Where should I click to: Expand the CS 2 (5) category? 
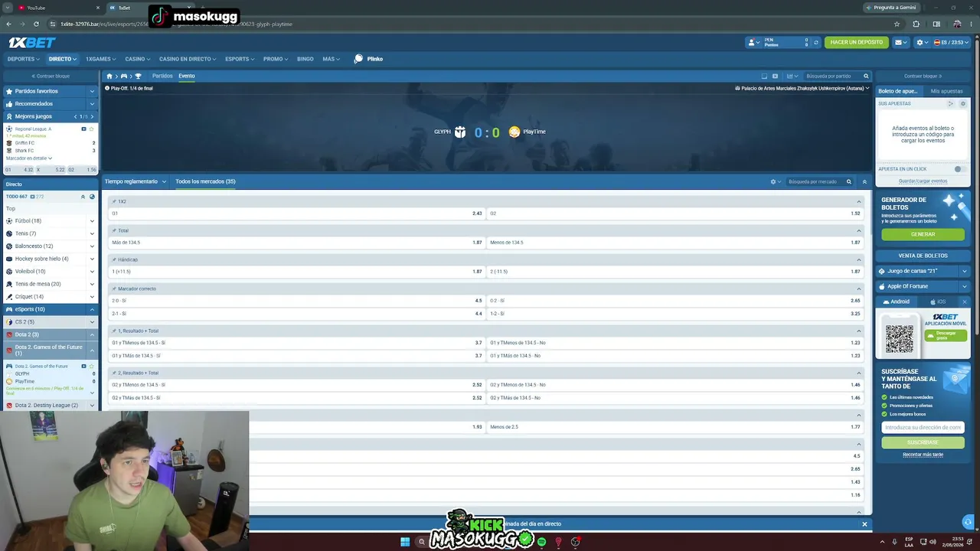[92, 322]
